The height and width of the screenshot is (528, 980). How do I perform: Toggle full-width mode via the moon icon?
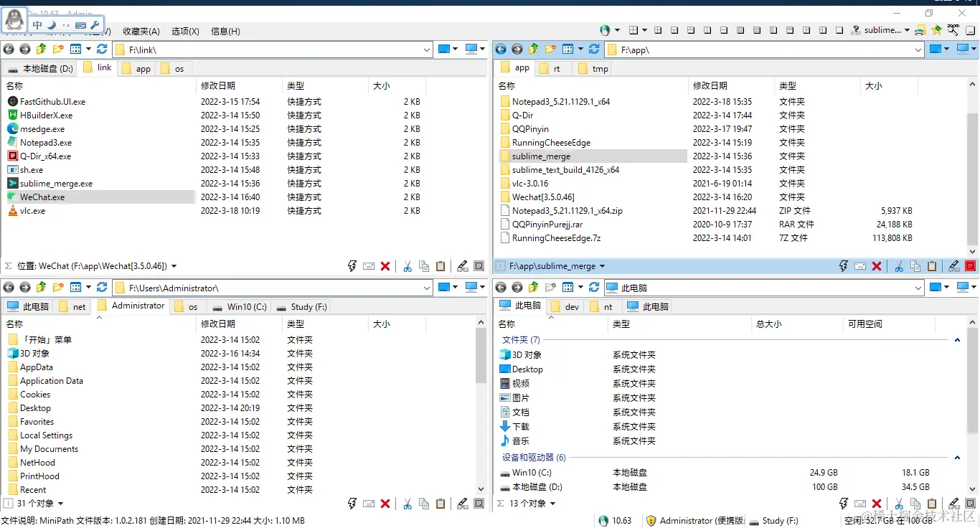coord(50,24)
